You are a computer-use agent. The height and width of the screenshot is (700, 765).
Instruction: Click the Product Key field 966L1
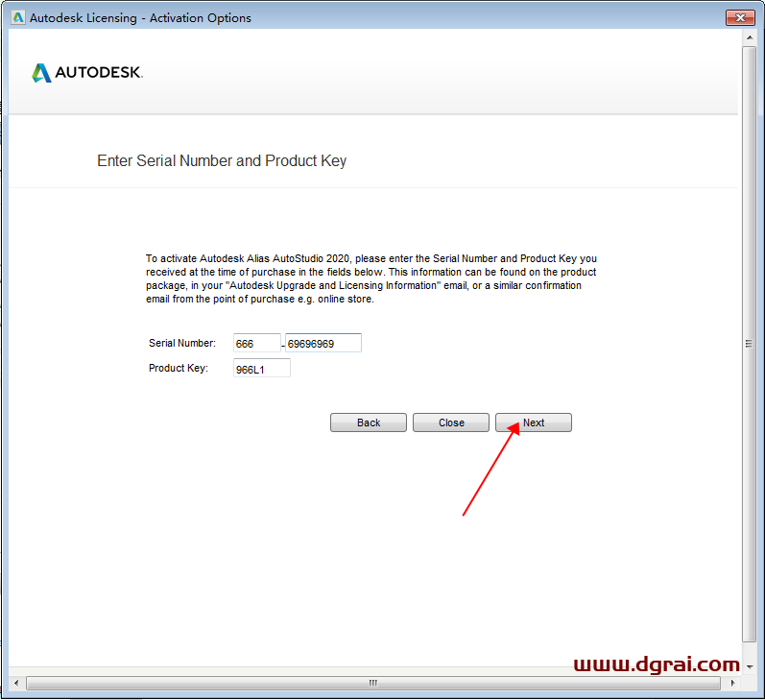coord(261,369)
